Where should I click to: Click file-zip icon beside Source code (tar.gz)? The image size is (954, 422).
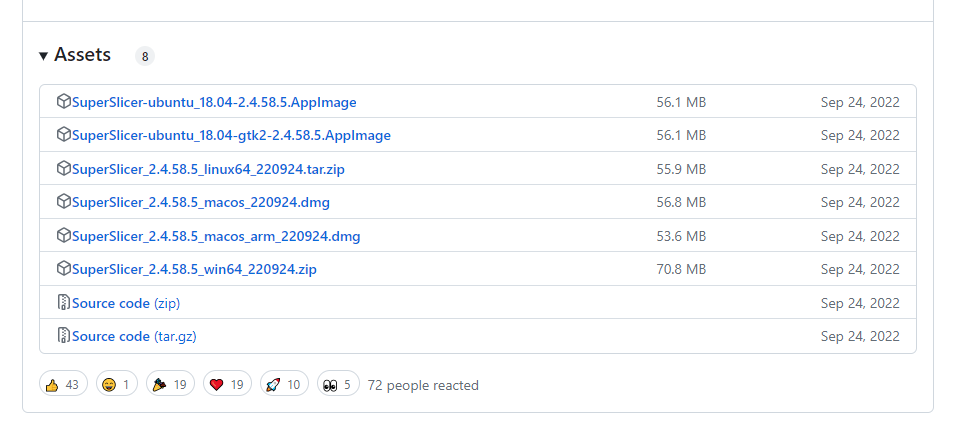[63, 336]
